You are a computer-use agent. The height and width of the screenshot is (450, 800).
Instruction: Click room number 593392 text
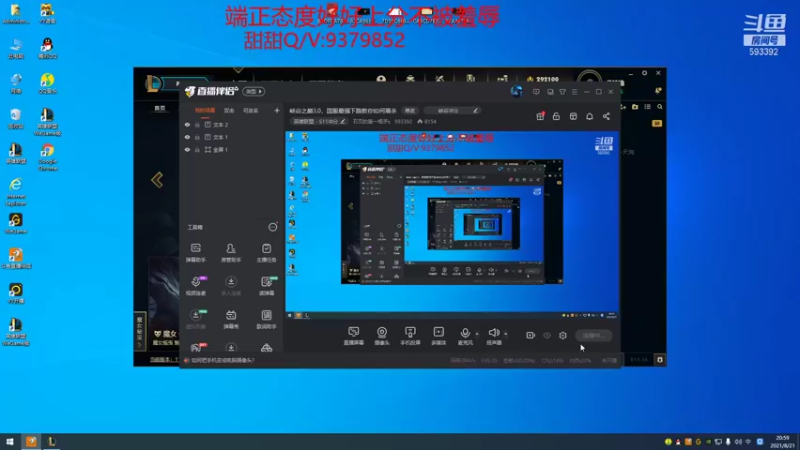coord(403,121)
